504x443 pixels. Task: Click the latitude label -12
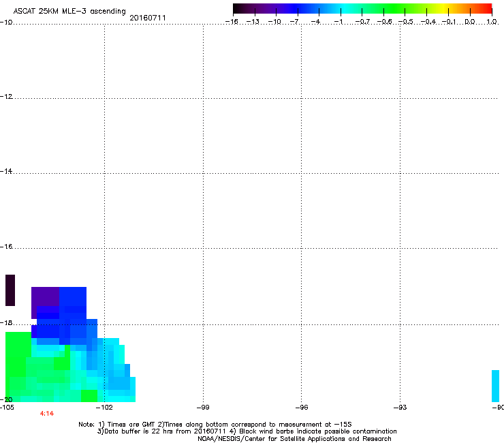(7, 97)
